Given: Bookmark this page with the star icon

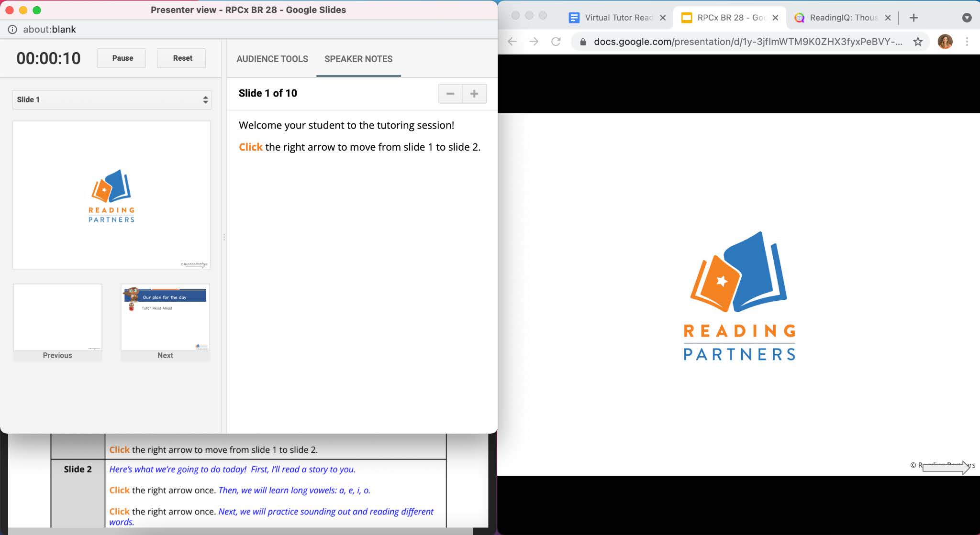Looking at the screenshot, I should 917,42.
